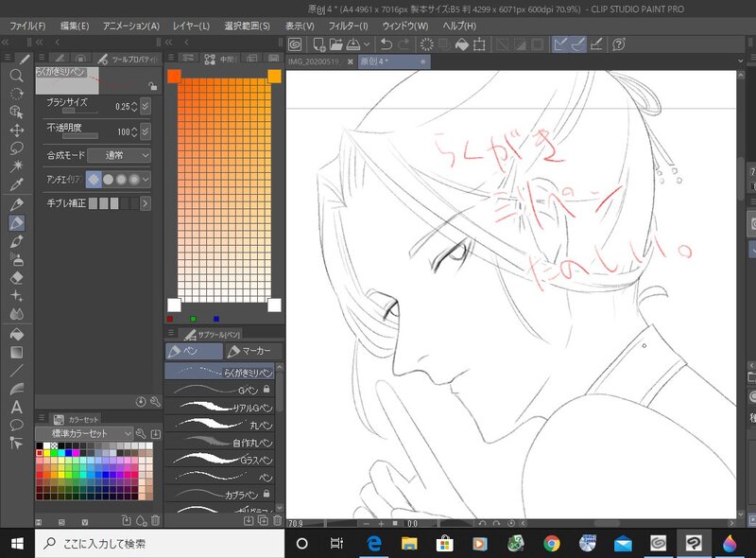Create a new canvas from toolbar
This screenshot has height=558, width=756.
318,44
